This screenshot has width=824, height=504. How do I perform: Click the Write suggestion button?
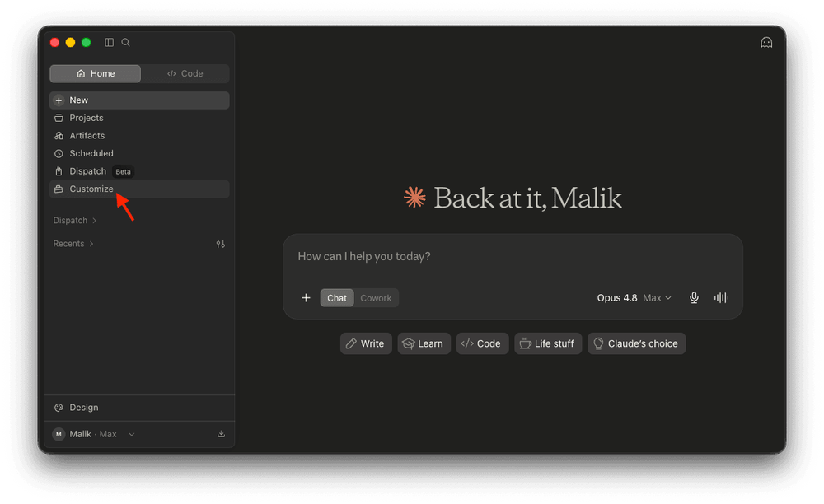coord(366,343)
